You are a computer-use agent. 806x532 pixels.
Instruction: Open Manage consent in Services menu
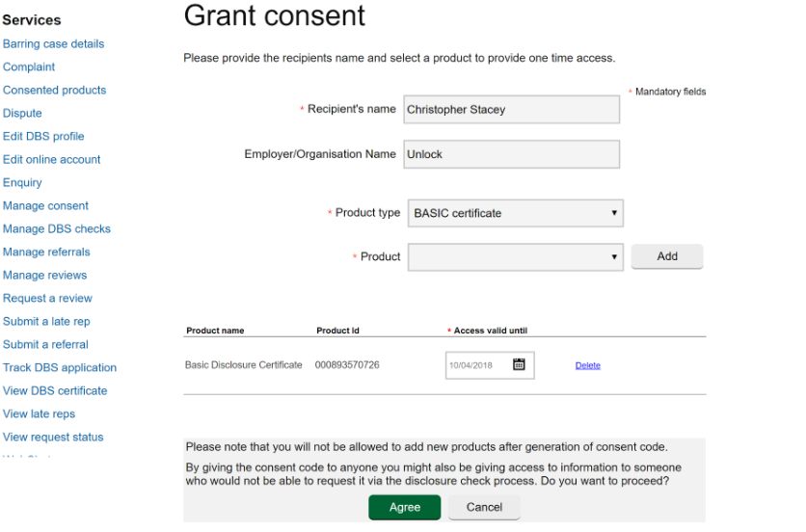(x=45, y=205)
